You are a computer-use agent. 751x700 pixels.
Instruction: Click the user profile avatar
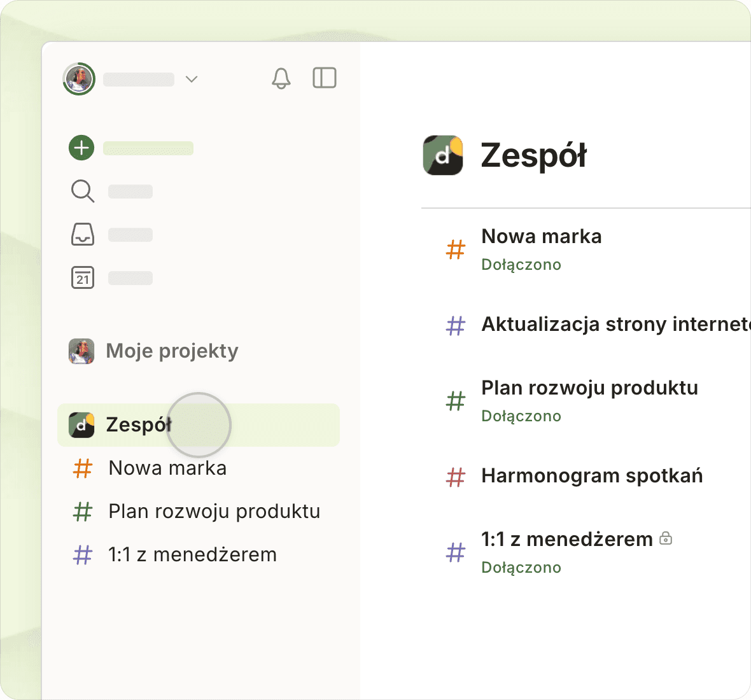pos(79,79)
